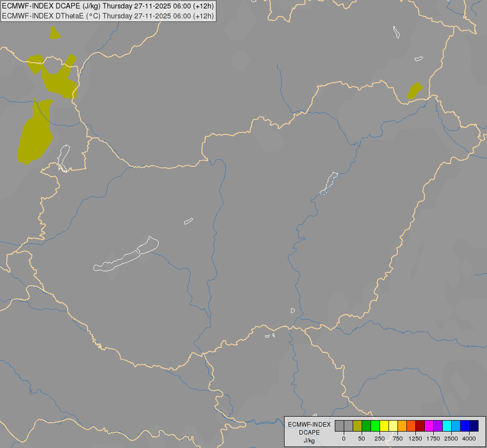This screenshot has height=448, width=487.
Task: Click the DCAPE label inside the legend
Action: (309, 433)
